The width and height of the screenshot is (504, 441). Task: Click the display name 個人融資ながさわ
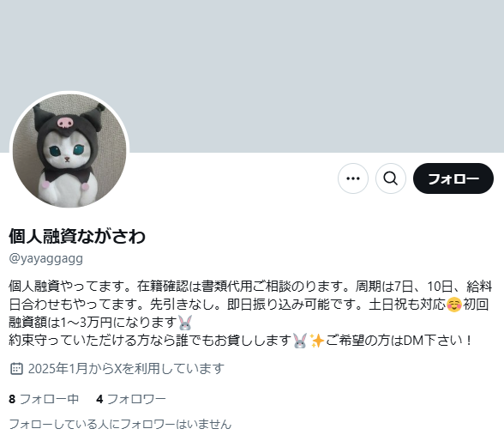77,236
